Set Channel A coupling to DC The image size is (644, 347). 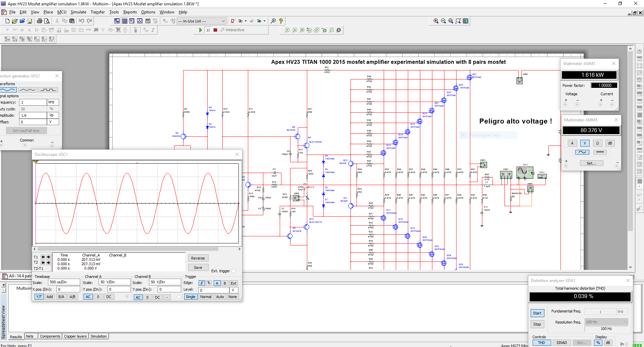pyautogui.click(x=109, y=297)
